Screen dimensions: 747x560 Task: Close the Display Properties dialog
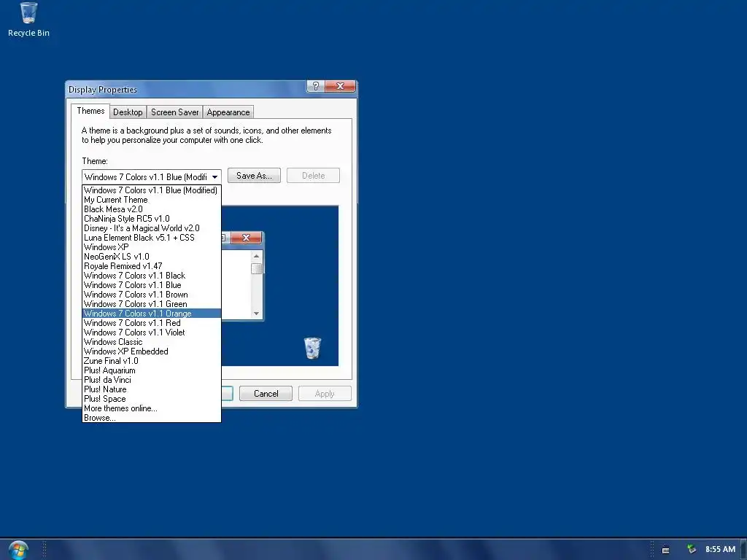[x=340, y=86]
